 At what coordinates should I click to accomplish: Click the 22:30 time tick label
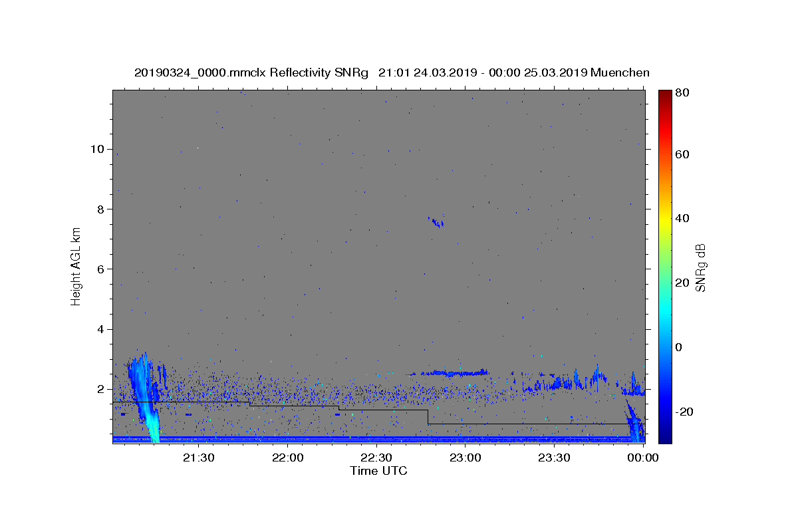click(376, 458)
